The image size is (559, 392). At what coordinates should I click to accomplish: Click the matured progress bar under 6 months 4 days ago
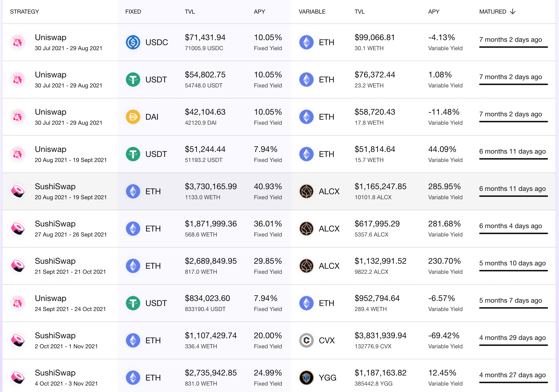(513, 233)
